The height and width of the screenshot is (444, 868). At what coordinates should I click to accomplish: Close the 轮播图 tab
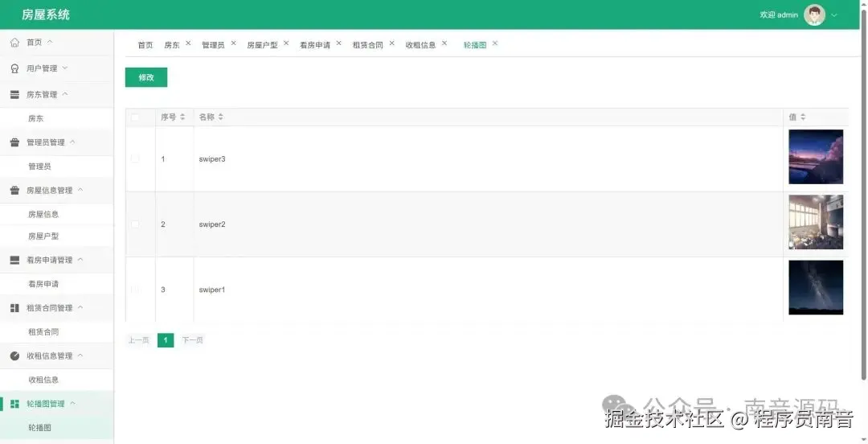[495, 43]
